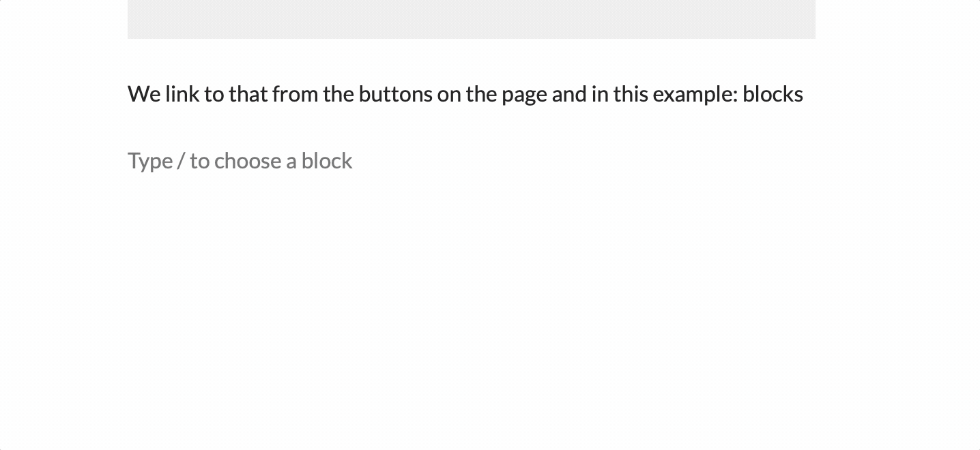980x450 pixels.
Task: Click the slash character in the placeholder
Action: point(181,161)
